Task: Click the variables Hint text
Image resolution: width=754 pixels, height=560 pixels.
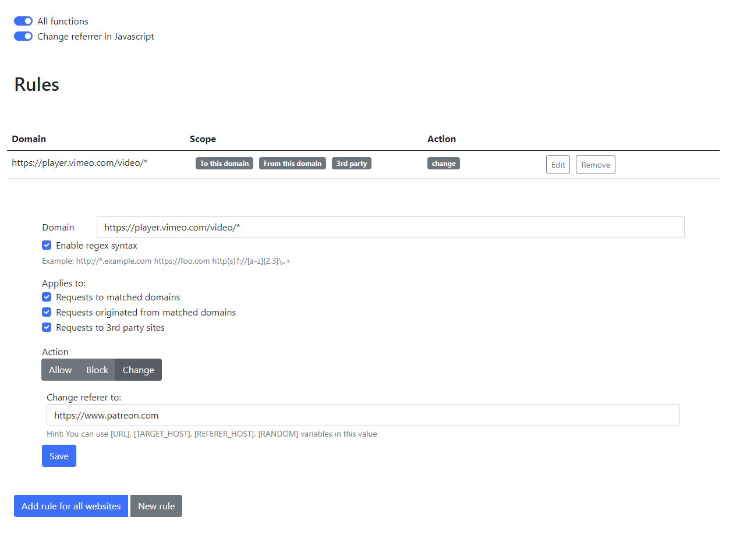Action: (x=212, y=434)
